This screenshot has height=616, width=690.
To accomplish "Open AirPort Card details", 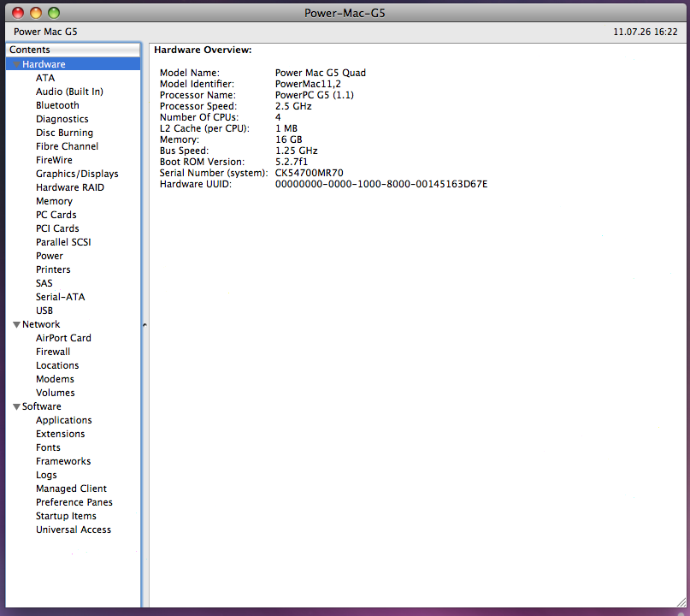I will (x=63, y=338).
